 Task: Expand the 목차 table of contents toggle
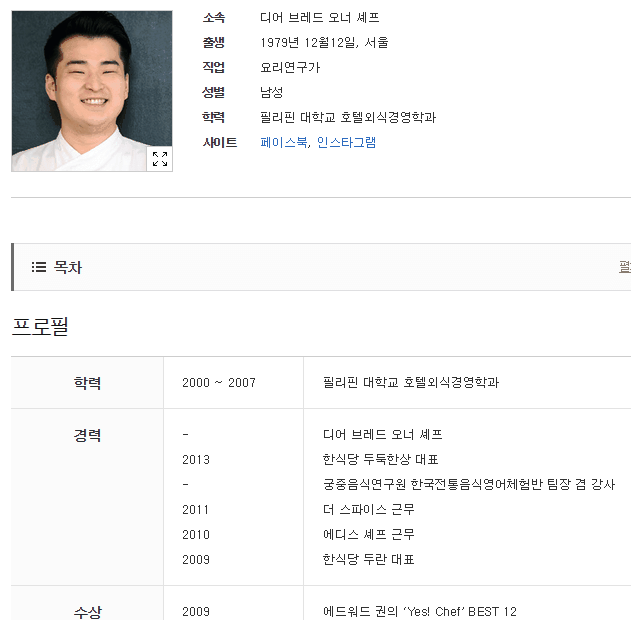point(625,267)
